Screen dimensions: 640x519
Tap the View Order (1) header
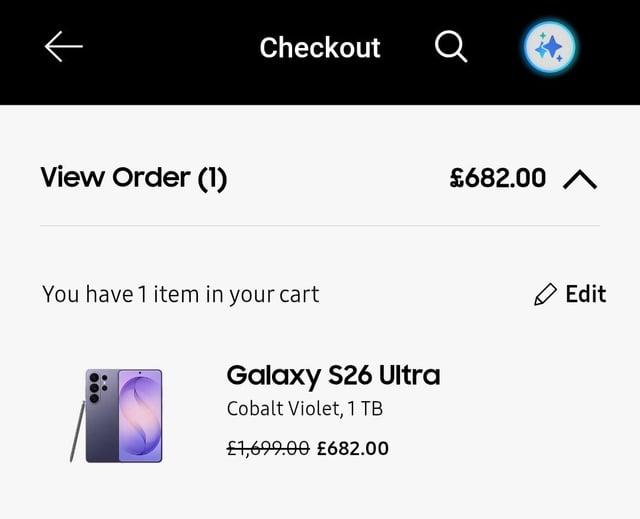[x=133, y=178]
